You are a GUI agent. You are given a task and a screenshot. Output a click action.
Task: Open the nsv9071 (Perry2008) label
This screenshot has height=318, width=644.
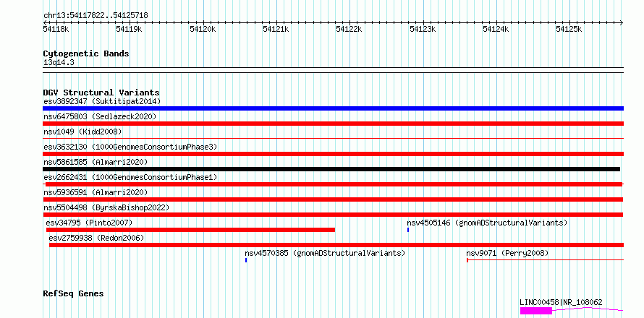507,253
